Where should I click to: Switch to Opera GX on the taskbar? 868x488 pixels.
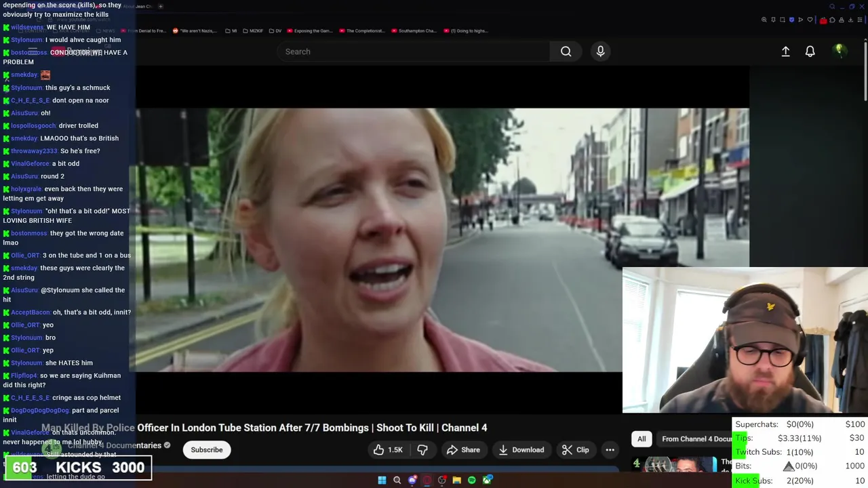pyautogui.click(x=427, y=480)
